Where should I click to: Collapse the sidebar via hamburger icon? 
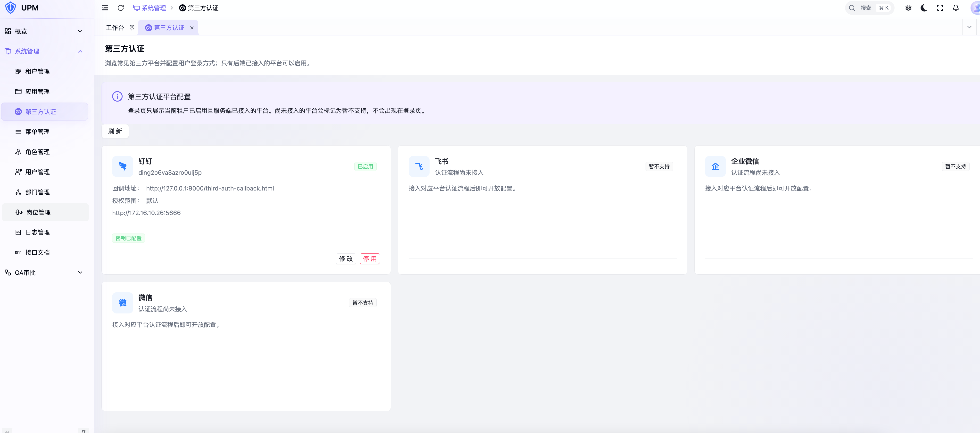[x=105, y=8]
